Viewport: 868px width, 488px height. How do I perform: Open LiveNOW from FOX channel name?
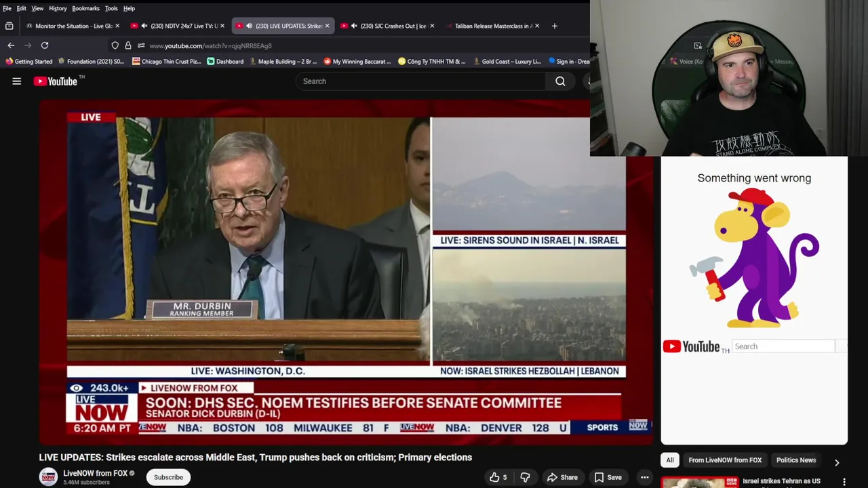[96, 473]
